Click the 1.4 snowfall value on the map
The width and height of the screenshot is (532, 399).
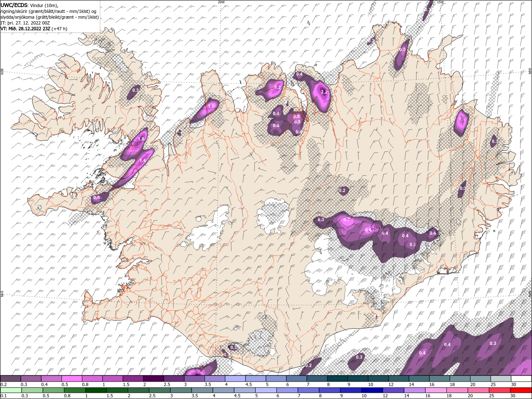143,160
